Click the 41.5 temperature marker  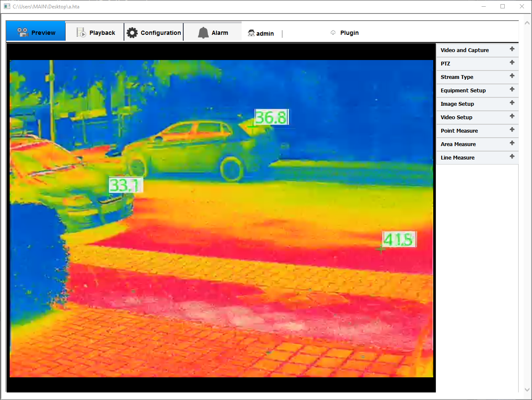click(399, 239)
